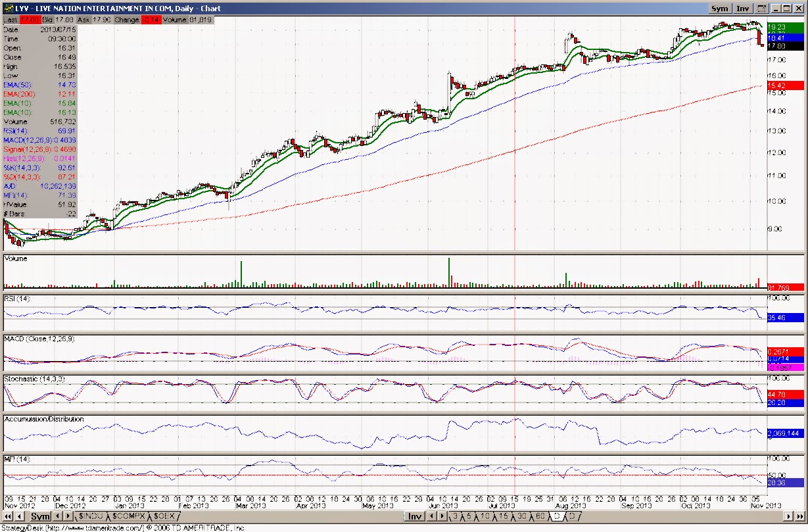This screenshot has height=532, width=808.
Task: Click the A/D 10,262,139 data row
Action: coord(39,186)
